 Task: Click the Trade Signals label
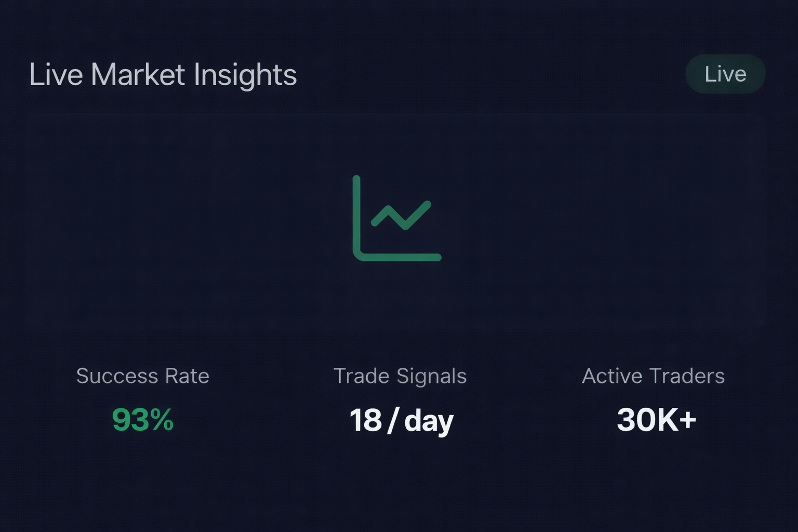tap(400, 376)
